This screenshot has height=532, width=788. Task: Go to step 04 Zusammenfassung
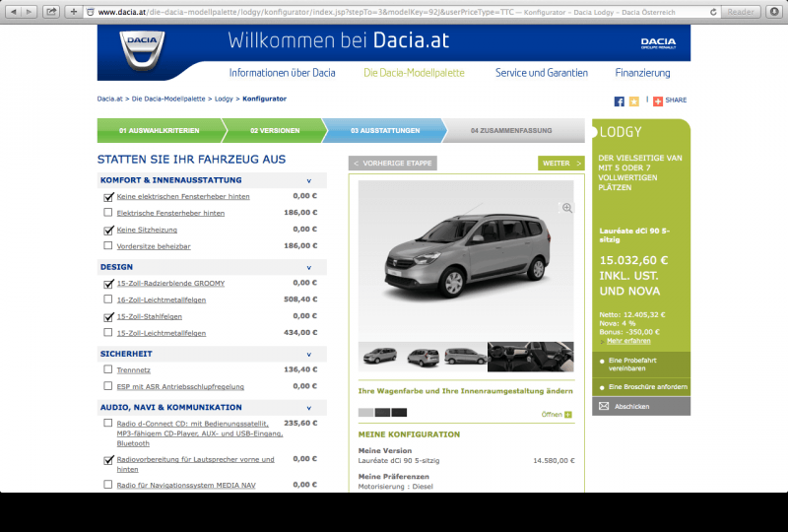511,131
